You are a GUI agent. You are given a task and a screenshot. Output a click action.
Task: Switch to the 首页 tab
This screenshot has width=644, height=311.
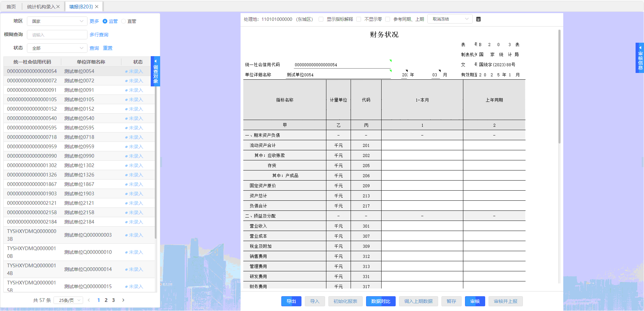(x=11, y=7)
